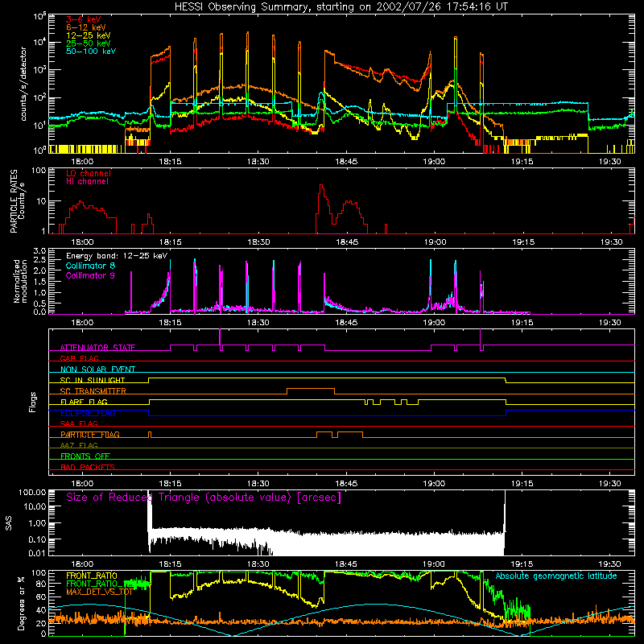The height and width of the screenshot is (644, 644).
Task: Select the Collimator 9 legend label
Action: pyautogui.click(x=90, y=275)
